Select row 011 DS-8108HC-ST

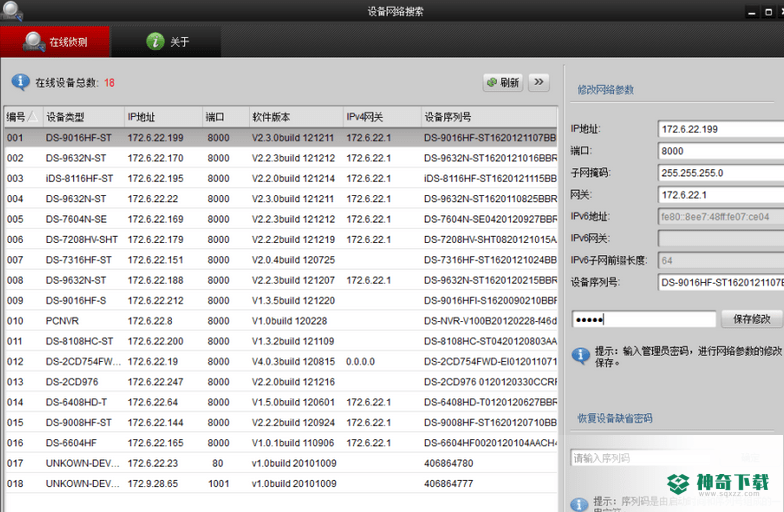point(281,341)
